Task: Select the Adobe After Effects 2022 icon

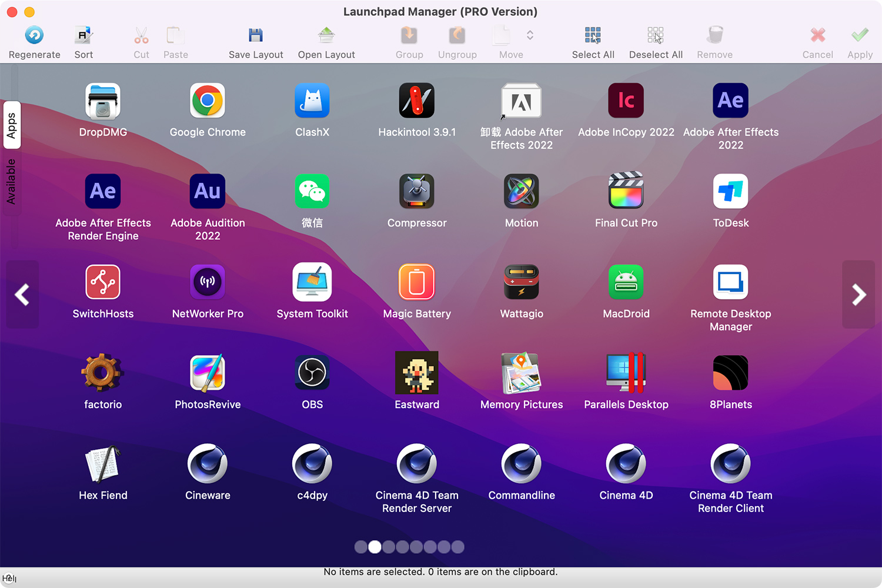Action: pyautogui.click(x=730, y=101)
